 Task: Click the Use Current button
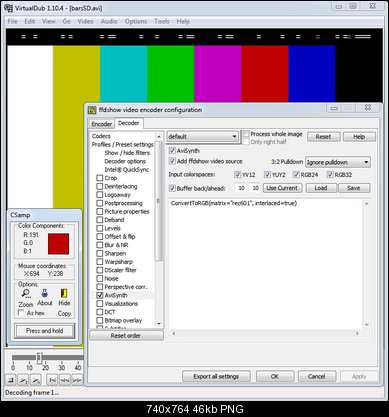(x=282, y=188)
